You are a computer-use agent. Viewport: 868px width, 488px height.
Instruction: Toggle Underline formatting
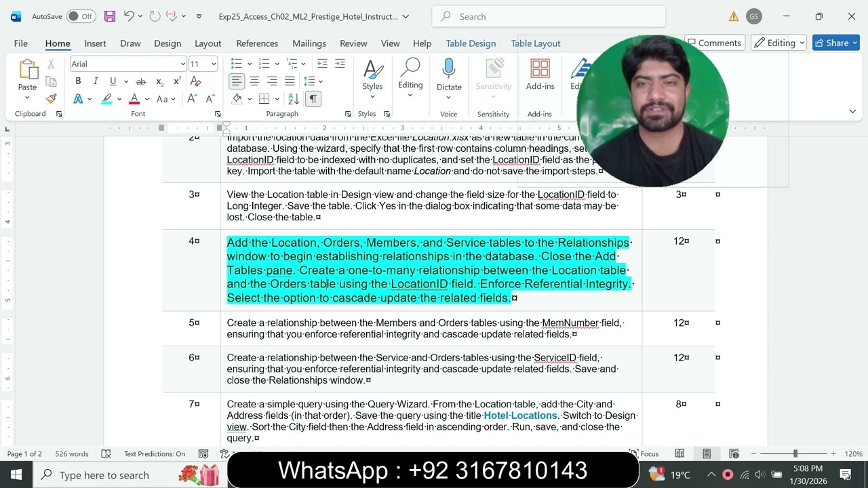pyautogui.click(x=113, y=81)
